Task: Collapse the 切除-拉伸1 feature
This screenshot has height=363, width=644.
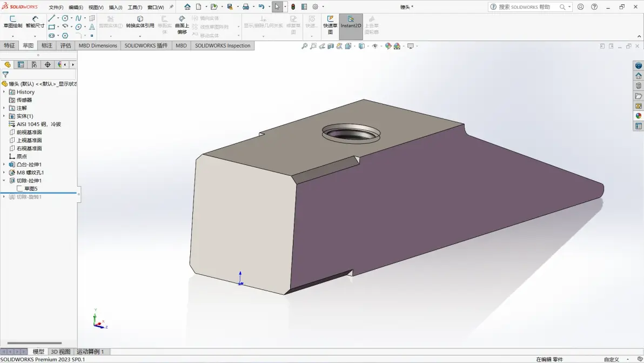Action: click(4, 181)
